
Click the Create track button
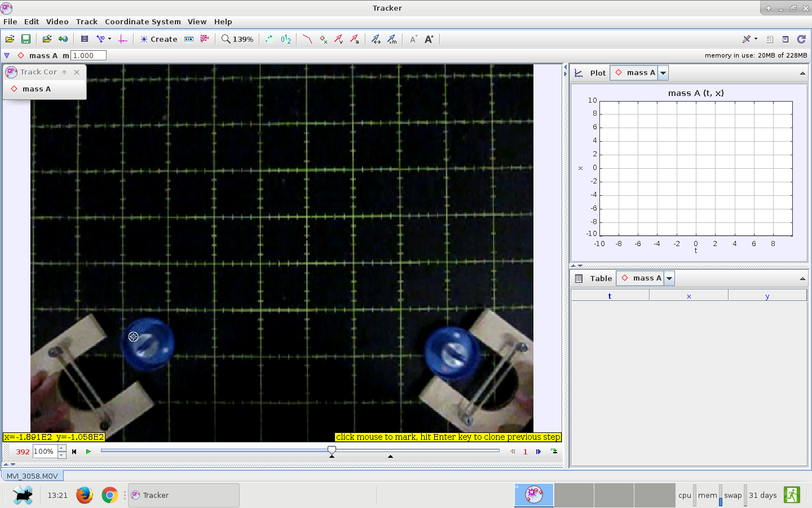point(158,39)
